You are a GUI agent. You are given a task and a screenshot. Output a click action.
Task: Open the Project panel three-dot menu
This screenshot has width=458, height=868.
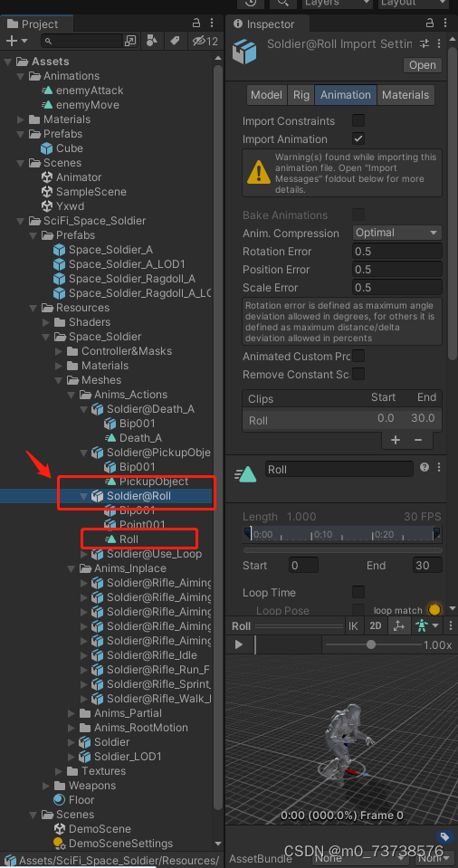tap(212, 24)
